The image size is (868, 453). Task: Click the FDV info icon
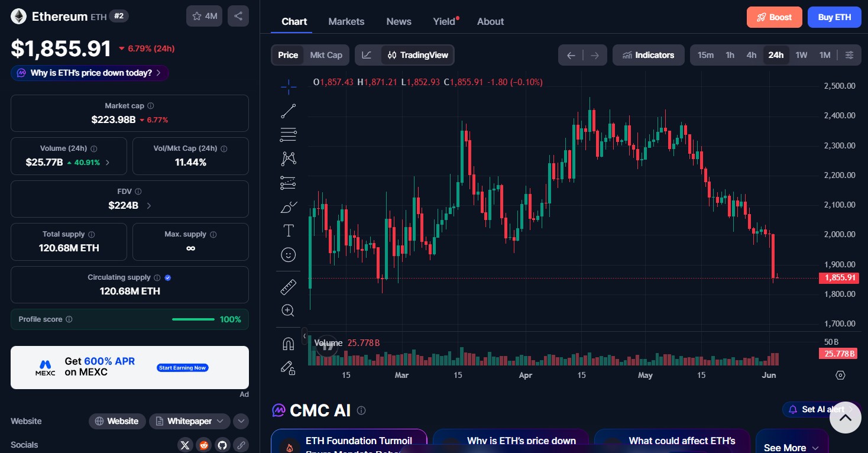click(x=138, y=192)
